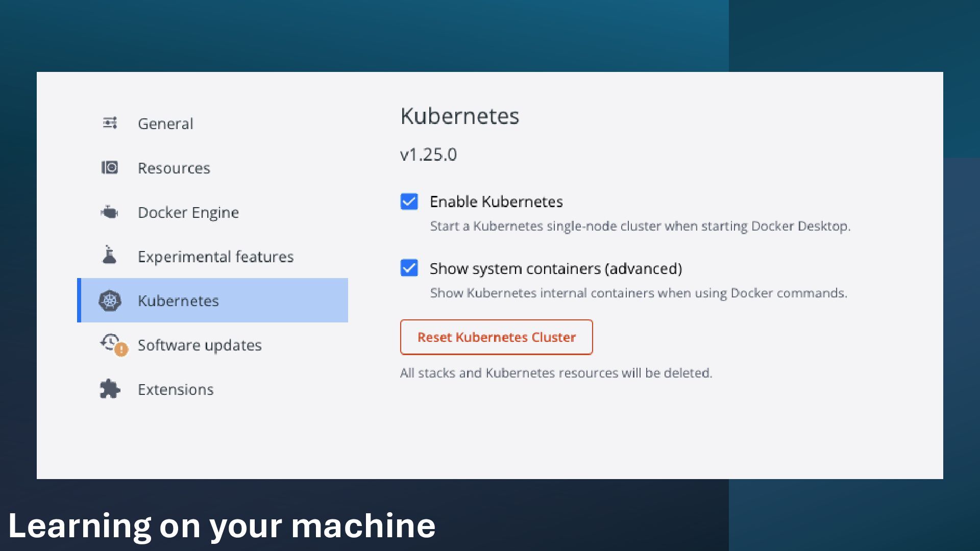
Task: Click the General sliders icon
Action: 110,123
